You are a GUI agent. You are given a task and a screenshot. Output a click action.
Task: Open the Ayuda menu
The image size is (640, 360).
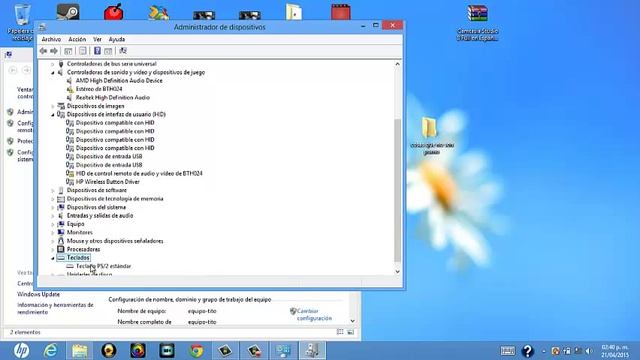click(117, 39)
